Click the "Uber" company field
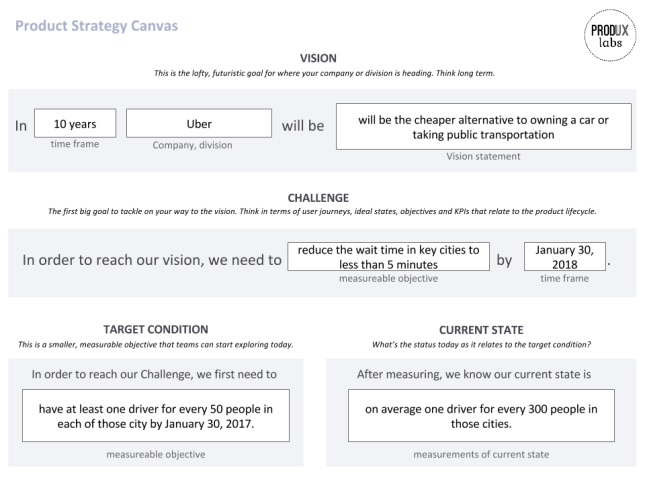Screen dimensions: 645x483 click(199, 122)
